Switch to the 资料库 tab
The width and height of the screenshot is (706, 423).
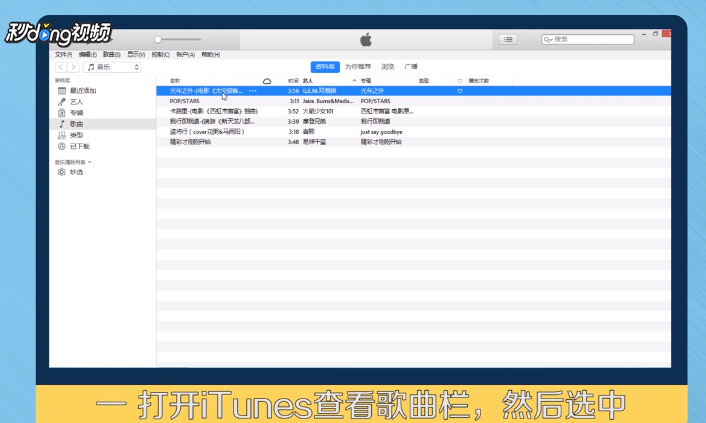point(325,67)
